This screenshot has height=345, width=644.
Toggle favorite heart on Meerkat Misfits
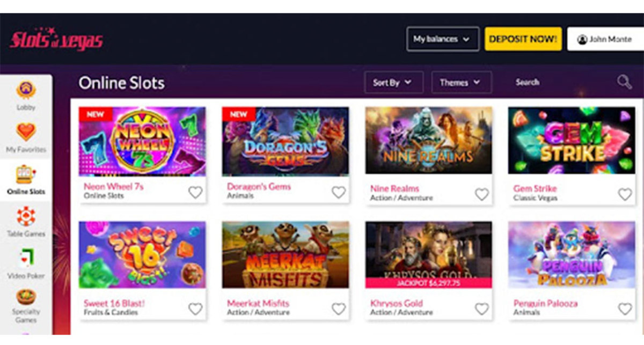[339, 309]
